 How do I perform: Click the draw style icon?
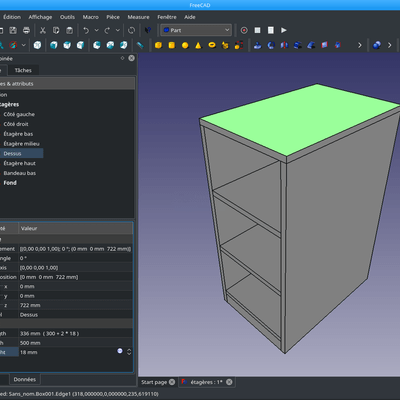[13, 45]
